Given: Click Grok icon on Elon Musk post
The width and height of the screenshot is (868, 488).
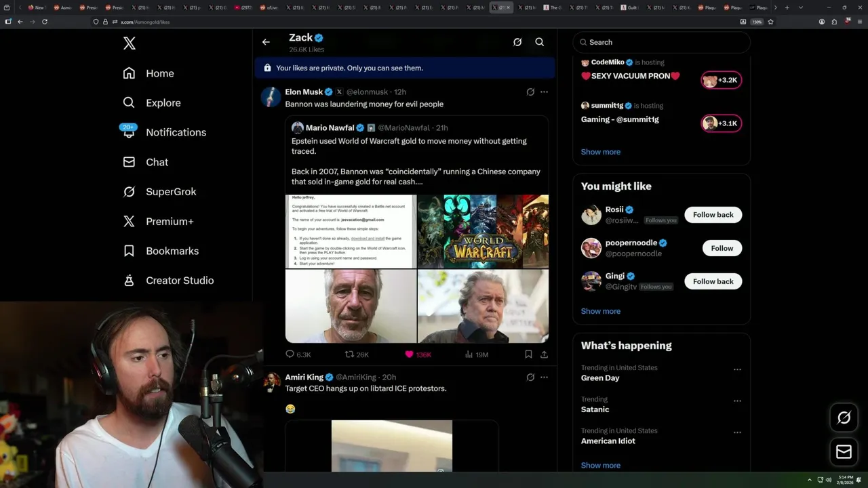Looking at the screenshot, I should coord(530,91).
